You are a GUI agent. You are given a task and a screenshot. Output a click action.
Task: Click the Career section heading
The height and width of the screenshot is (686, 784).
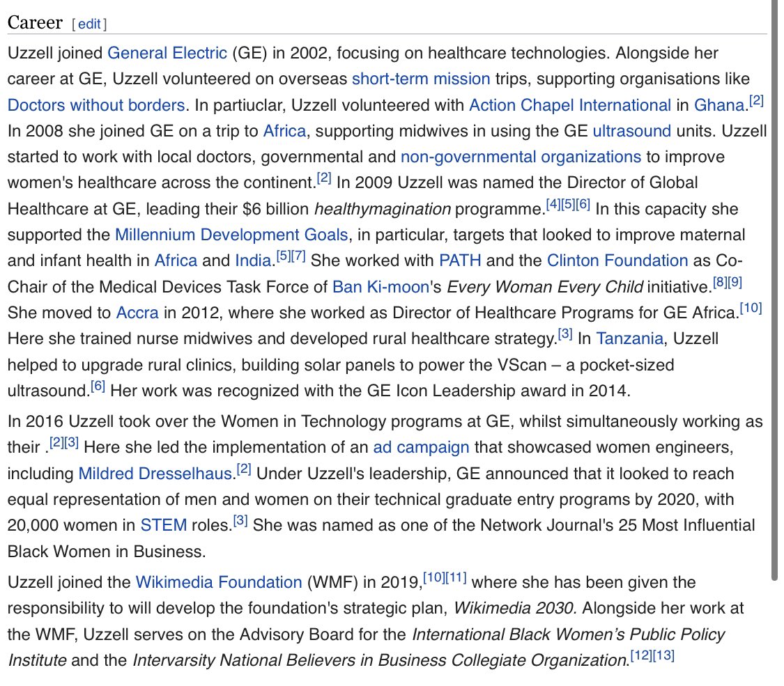tap(35, 22)
